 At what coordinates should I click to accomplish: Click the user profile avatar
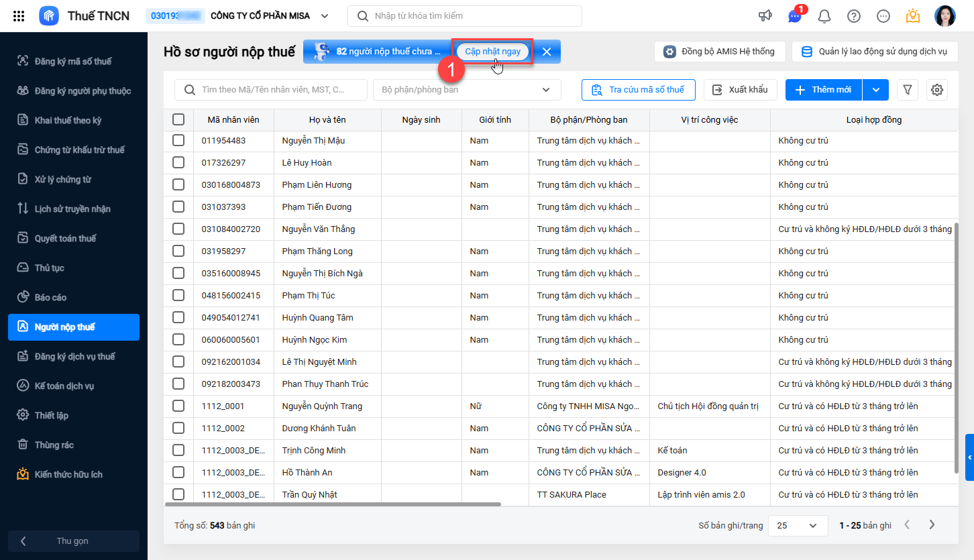tap(944, 16)
